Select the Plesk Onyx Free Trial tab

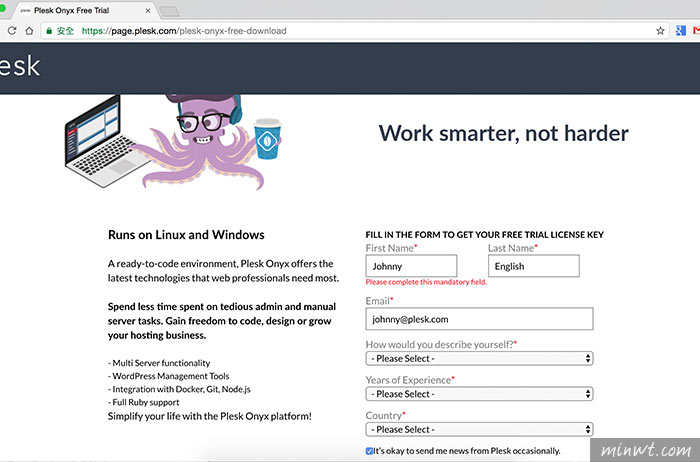pos(83,10)
